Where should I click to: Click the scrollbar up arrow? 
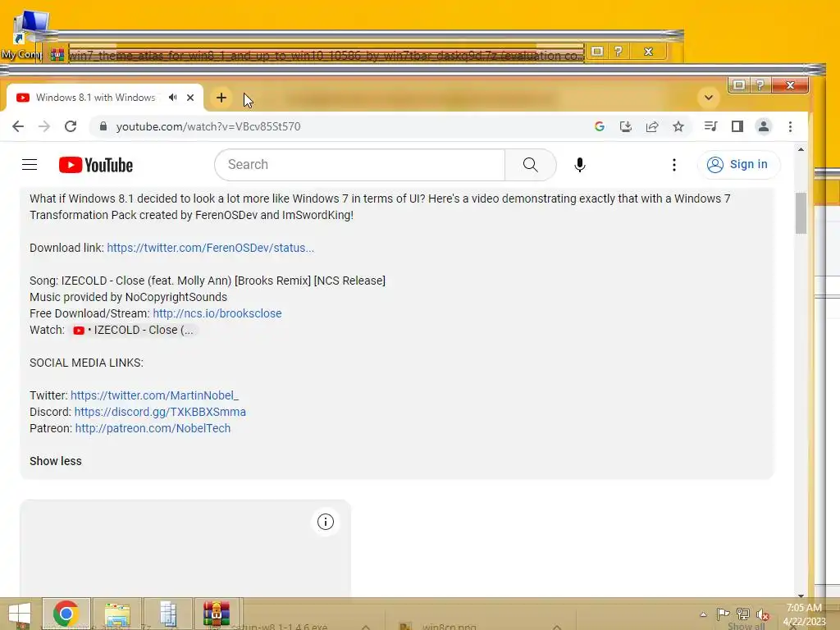[801, 150]
